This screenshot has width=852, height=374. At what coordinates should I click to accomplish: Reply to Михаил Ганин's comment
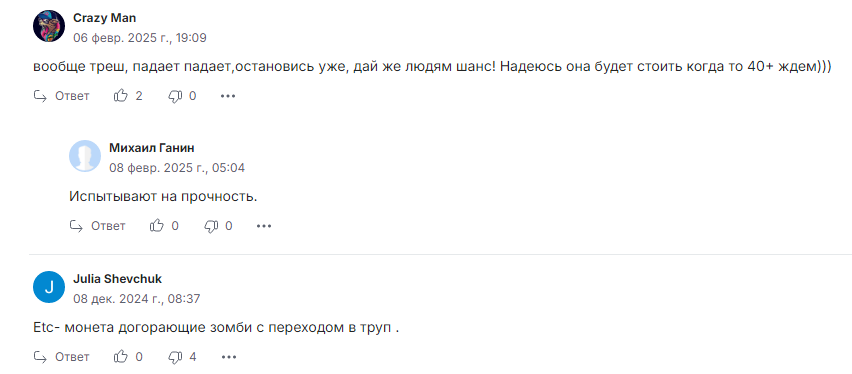pos(97,226)
